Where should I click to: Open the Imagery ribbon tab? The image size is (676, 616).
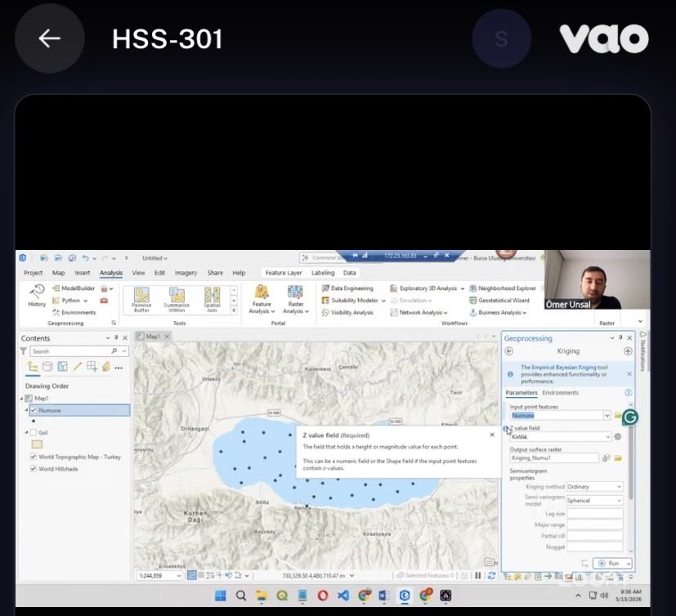coord(186,273)
